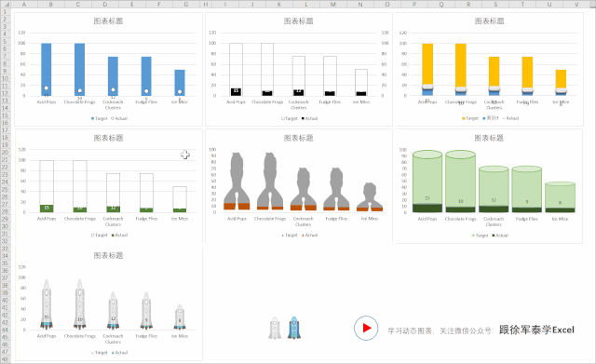The width and height of the screenshot is (596, 364).
Task: Select Actual legend entry in black-and-white chart
Action: 309,118
